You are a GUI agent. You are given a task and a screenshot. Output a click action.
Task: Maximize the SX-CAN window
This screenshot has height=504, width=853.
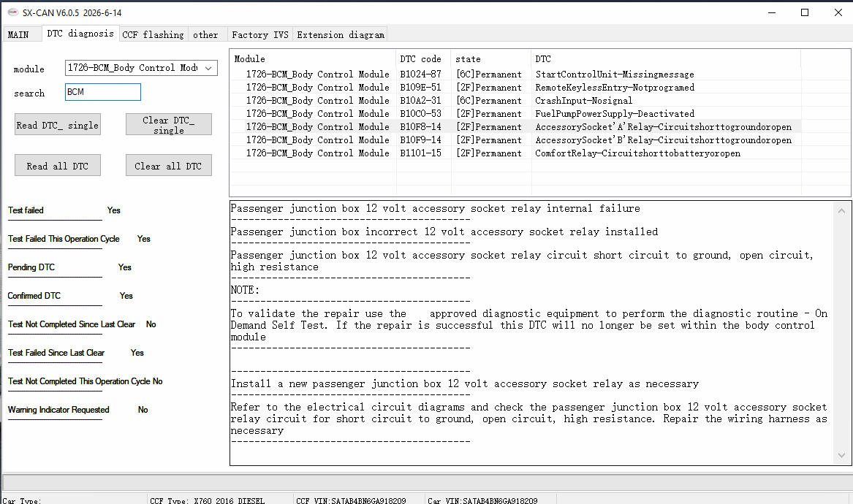tap(805, 12)
